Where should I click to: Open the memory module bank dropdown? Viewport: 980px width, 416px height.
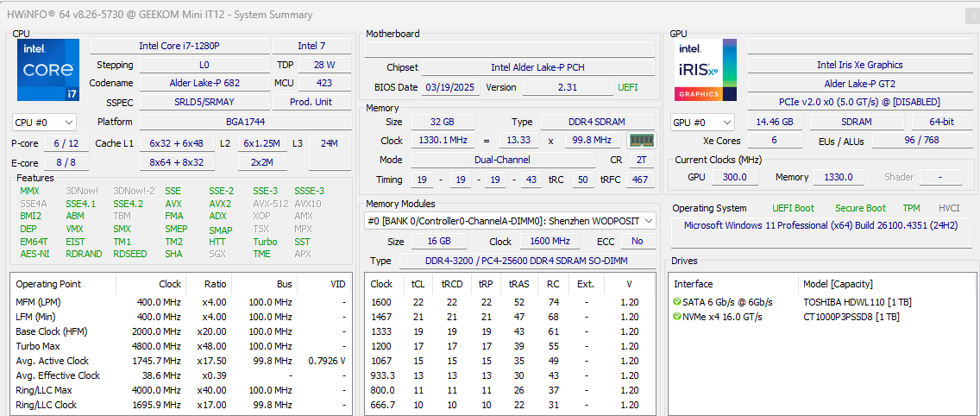tap(510, 221)
